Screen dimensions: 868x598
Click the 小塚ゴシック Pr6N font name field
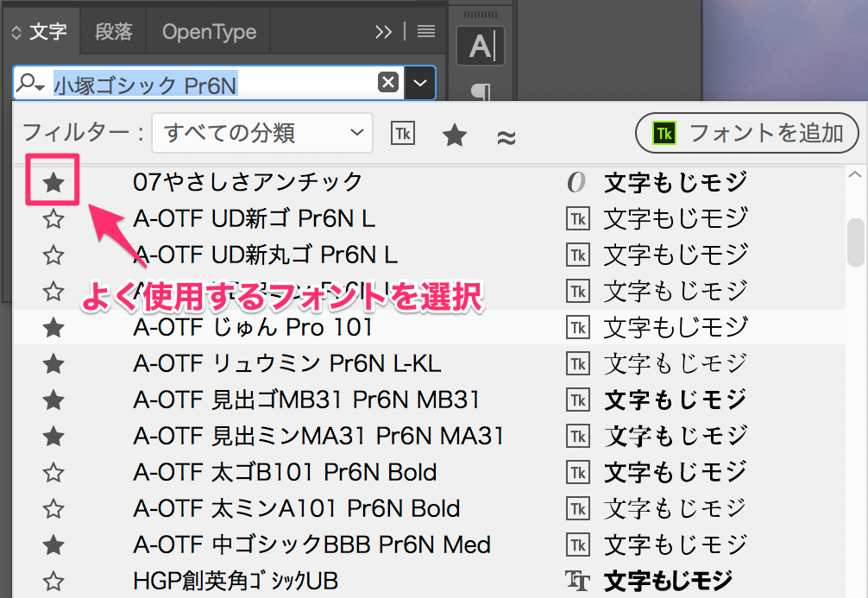point(211,84)
